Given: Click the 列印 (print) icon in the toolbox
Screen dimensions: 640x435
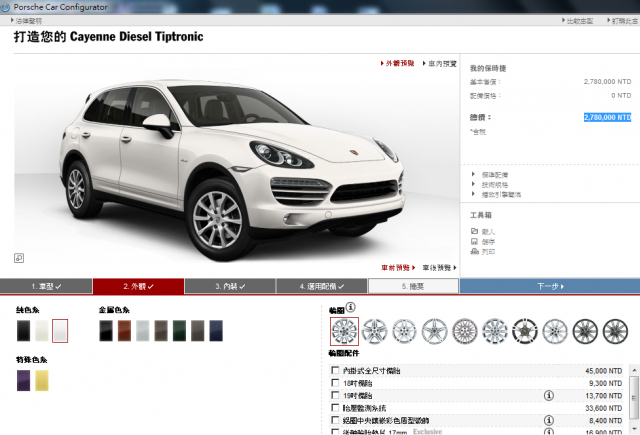Looking at the screenshot, I should [474, 251].
